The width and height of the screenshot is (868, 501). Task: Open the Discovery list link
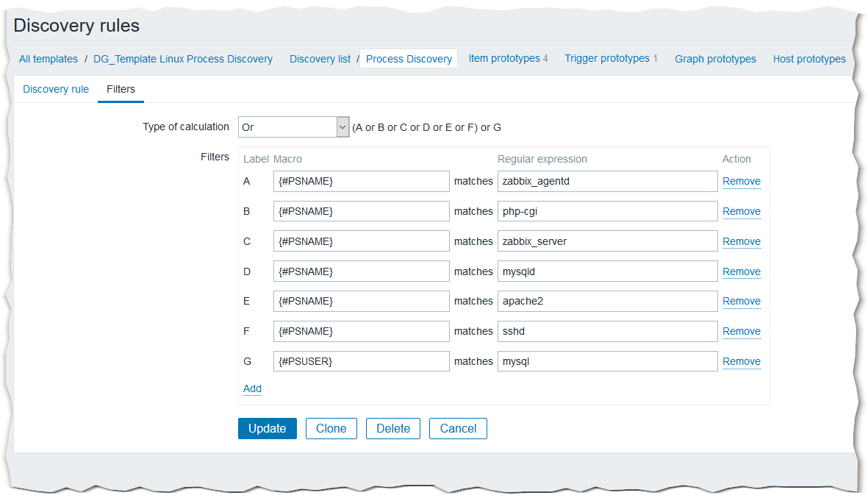pyautogui.click(x=320, y=59)
